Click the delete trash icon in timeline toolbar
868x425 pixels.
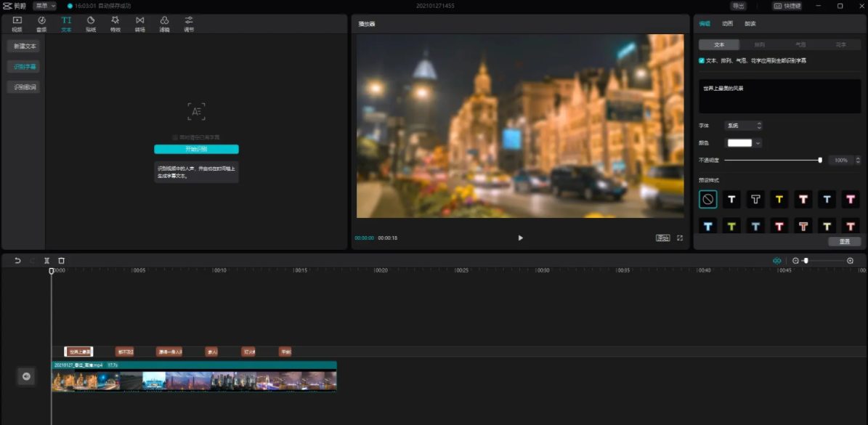62,260
